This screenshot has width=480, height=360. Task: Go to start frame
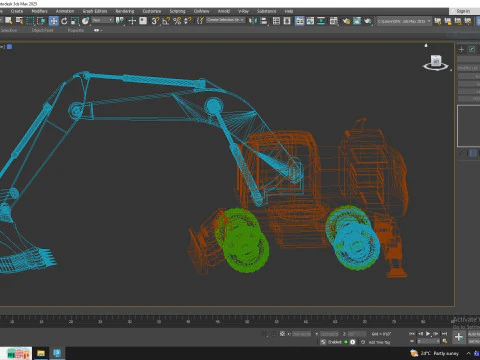click(412, 333)
